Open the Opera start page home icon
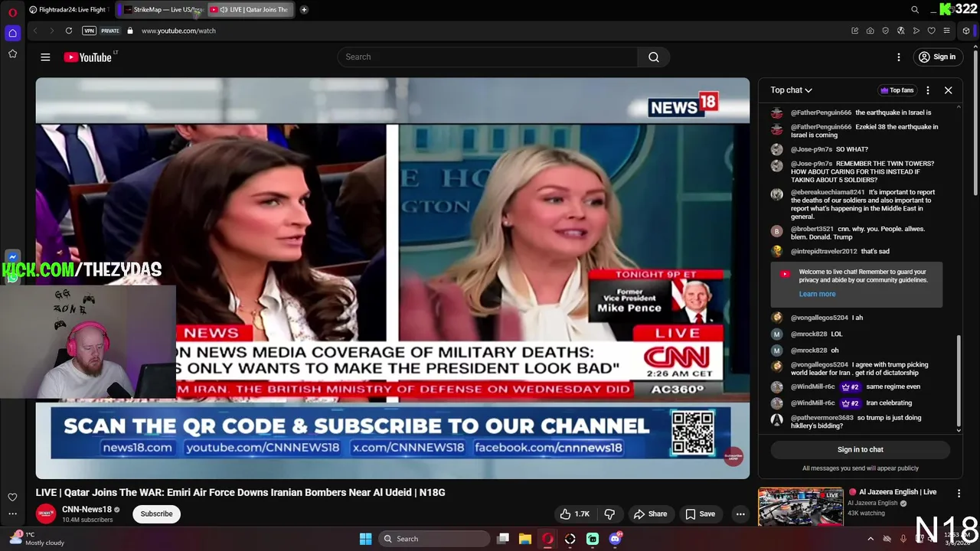980x551 pixels. tap(12, 33)
